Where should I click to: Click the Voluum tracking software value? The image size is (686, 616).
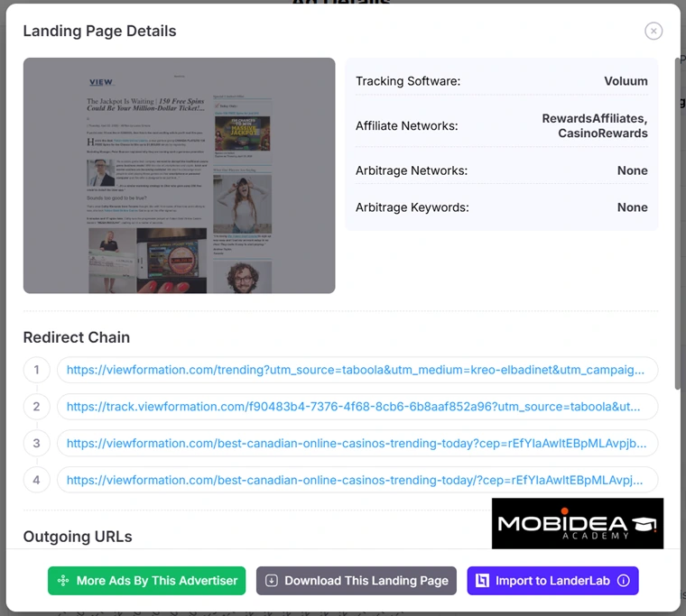[626, 81]
